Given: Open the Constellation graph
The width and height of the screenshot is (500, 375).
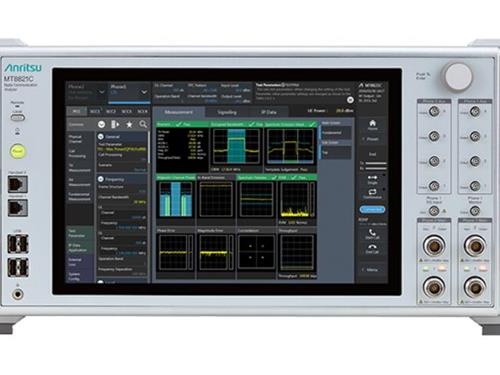Looking at the screenshot, I should pos(256,253).
